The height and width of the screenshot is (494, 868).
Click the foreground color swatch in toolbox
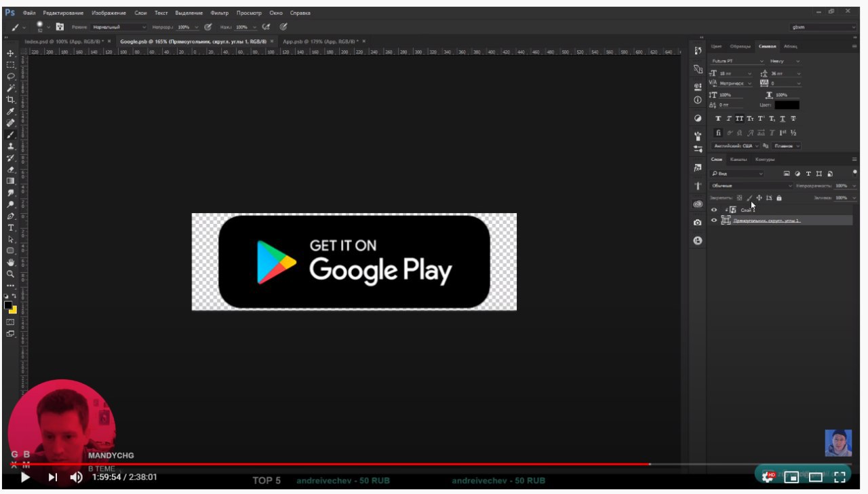pos(8,305)
